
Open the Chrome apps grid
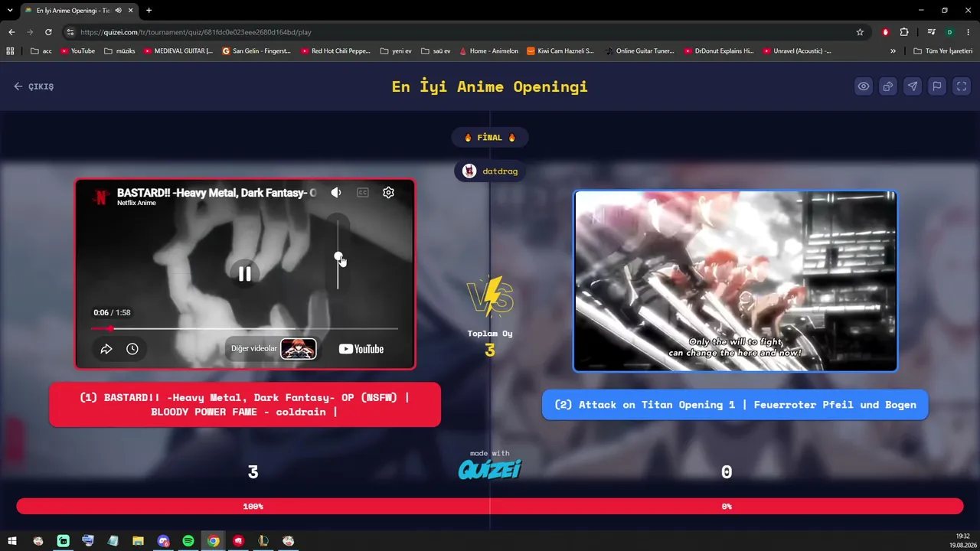coord(10,51)
